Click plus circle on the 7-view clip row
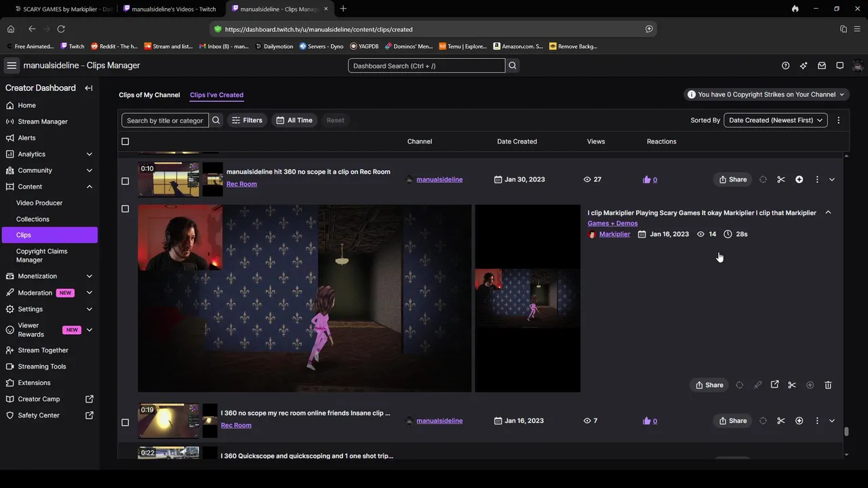 coord(799,421)
